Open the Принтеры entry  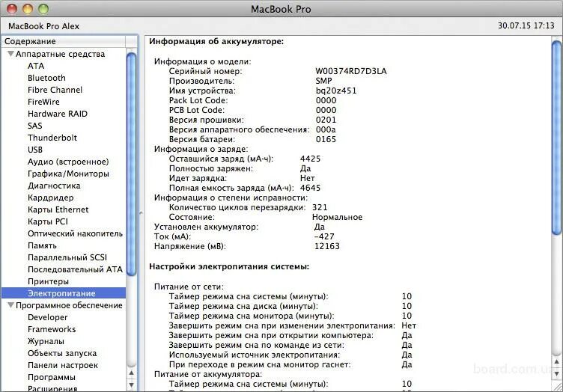coord(48,281)
